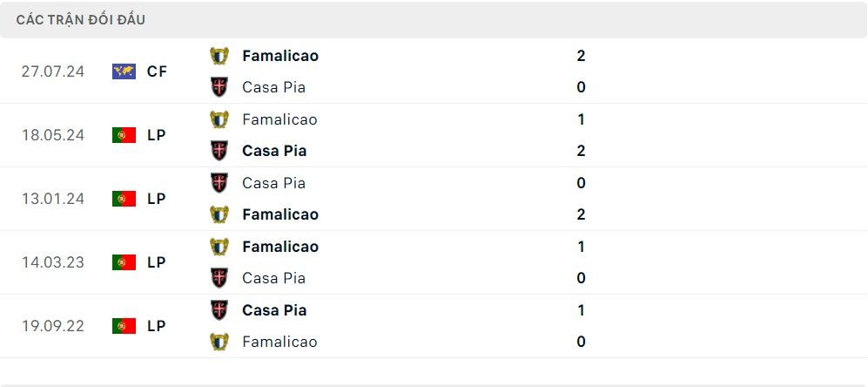
Task: Click Portugal flag beside 14.03.23 match
Action: point(124,262)
